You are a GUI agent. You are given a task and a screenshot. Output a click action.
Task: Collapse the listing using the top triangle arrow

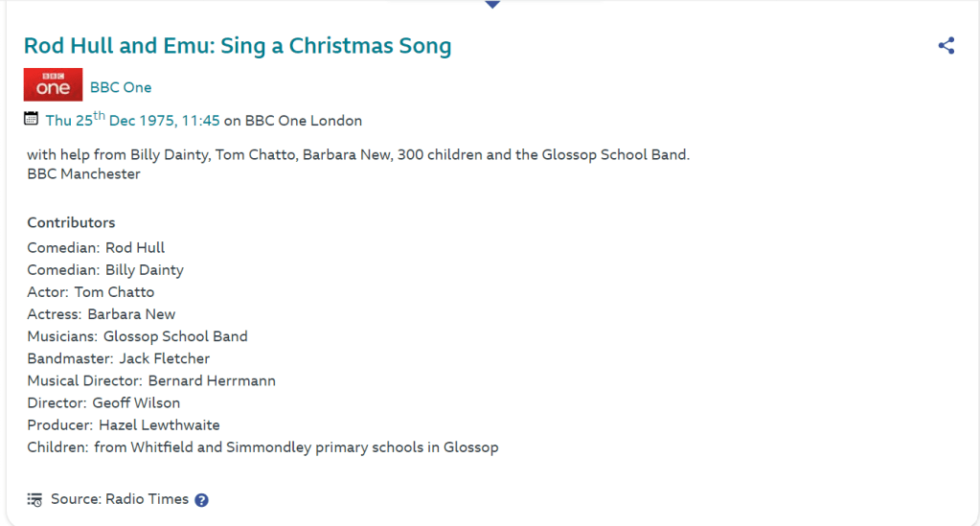[x=492, y=5]
